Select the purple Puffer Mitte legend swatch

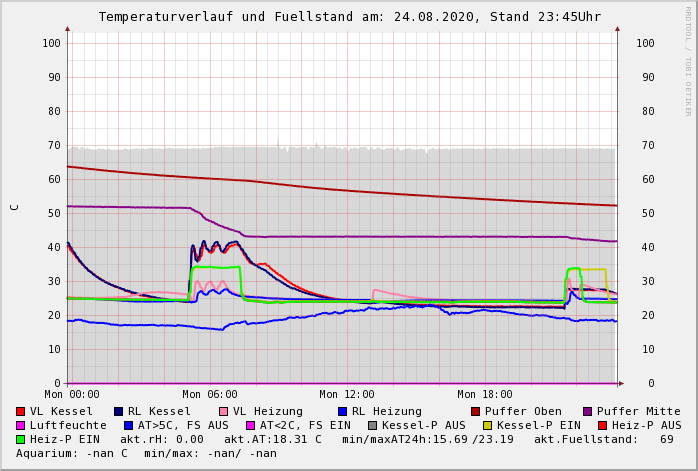coord(587,411)
